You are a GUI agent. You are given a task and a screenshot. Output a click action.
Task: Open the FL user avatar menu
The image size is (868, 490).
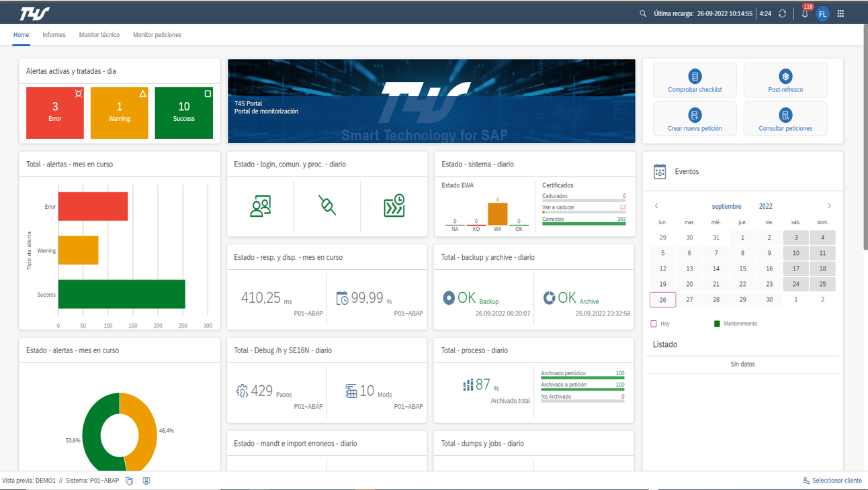point(822,13)
